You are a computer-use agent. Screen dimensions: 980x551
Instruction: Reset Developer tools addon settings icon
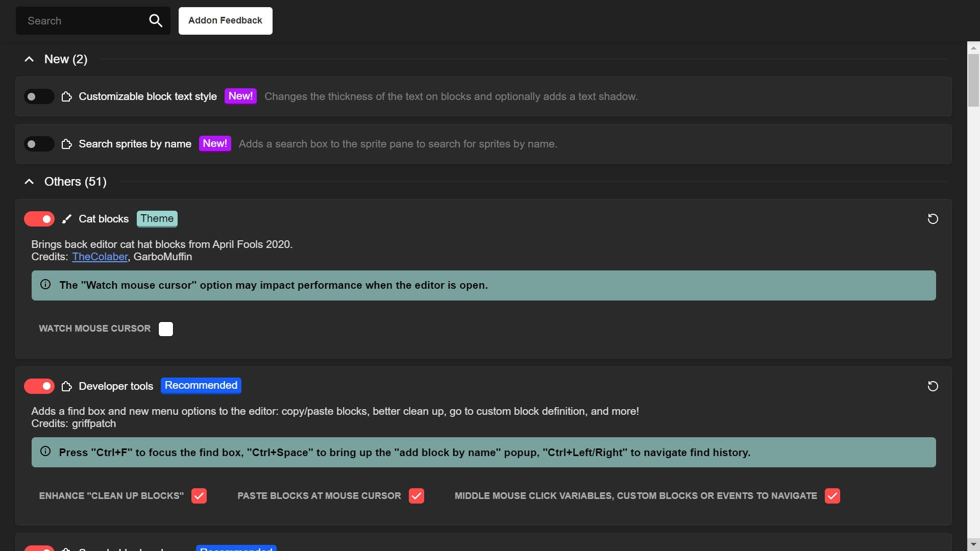933,386
